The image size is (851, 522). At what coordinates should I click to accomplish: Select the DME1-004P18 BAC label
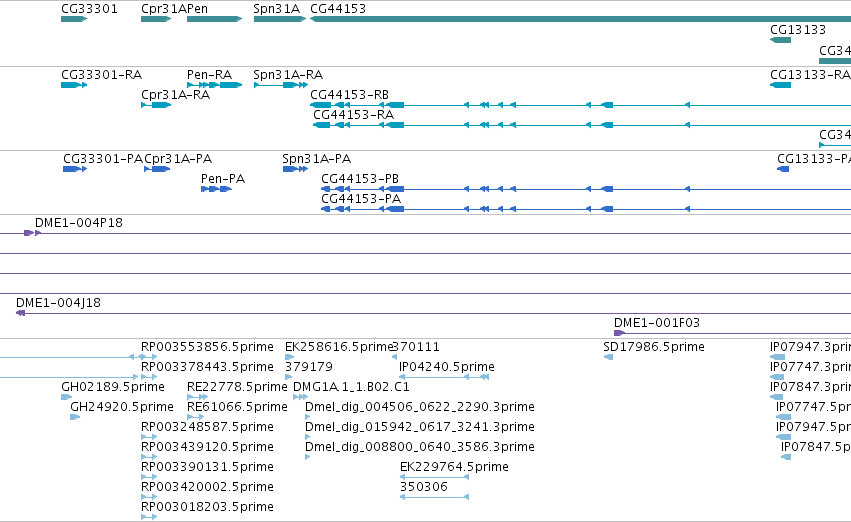pyautogui.click(x=79, y=222)
